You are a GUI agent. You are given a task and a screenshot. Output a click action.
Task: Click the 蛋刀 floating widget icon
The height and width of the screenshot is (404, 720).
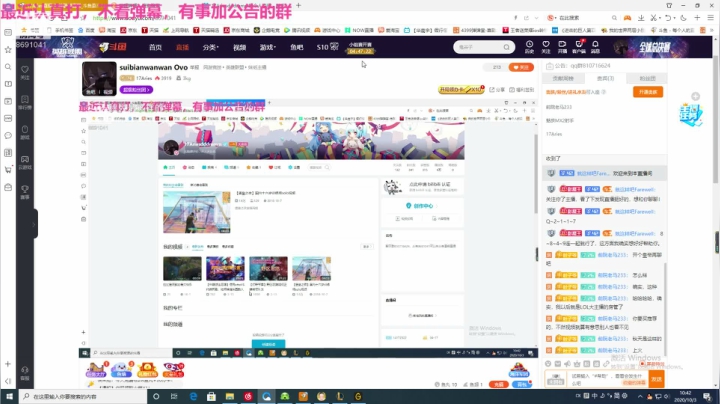(x=691, y=115)
